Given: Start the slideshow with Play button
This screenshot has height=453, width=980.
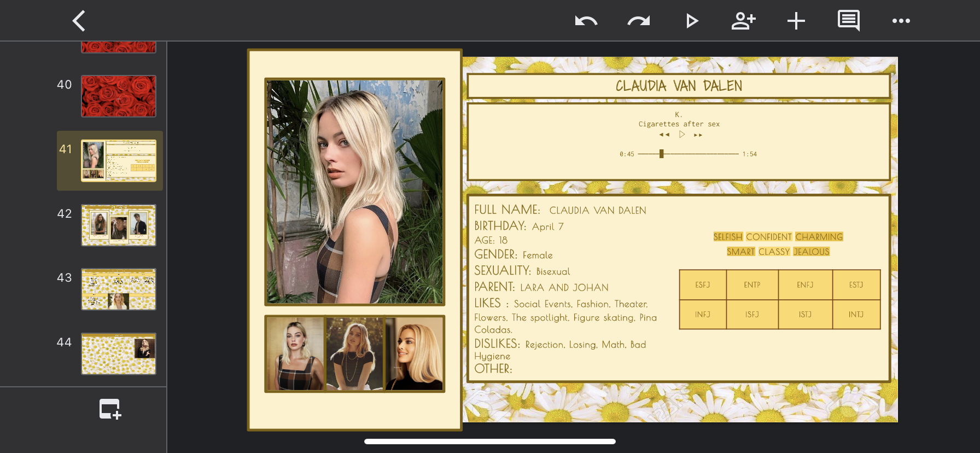Looking at the screenshot, I should tap(692, 21).
